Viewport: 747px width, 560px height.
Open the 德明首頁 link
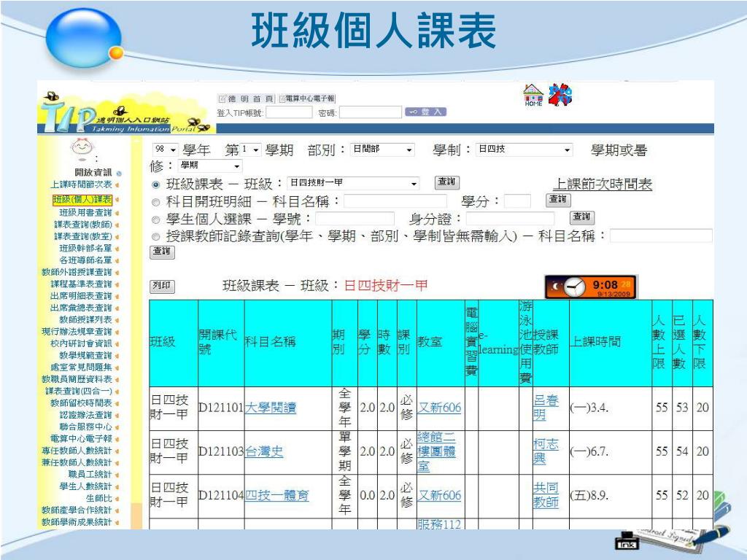pyautogui.click(x=246, y=98)
